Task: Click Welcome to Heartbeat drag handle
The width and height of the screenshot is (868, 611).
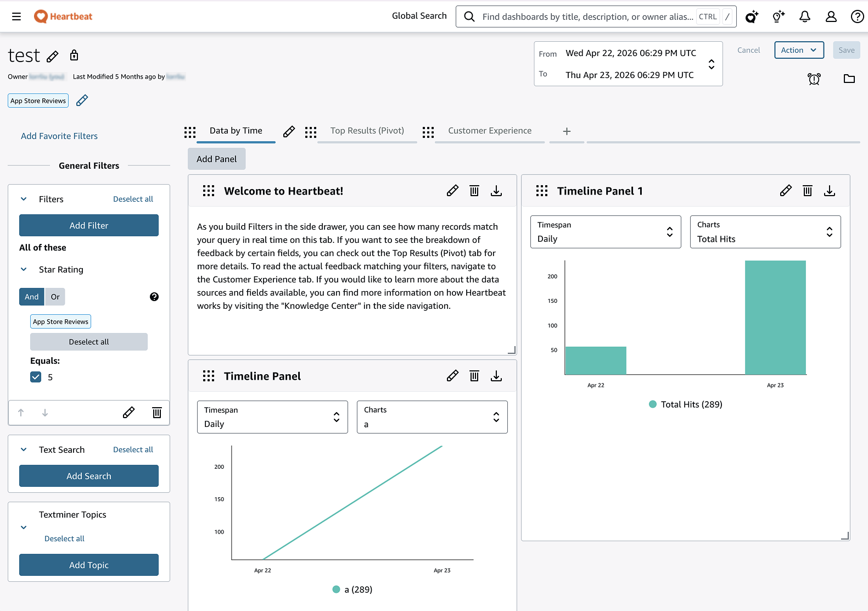Action: pyautogui.click(x=209, y=191)
